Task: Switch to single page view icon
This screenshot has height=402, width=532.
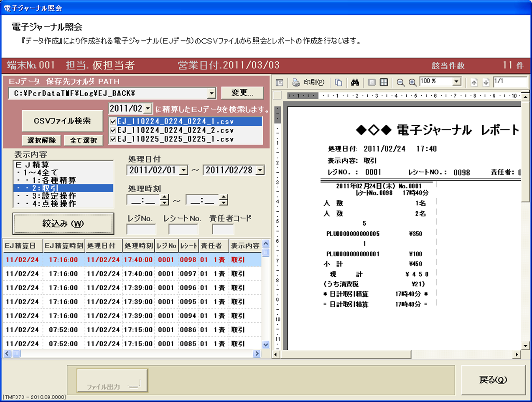Action: (x=372, y=82)
